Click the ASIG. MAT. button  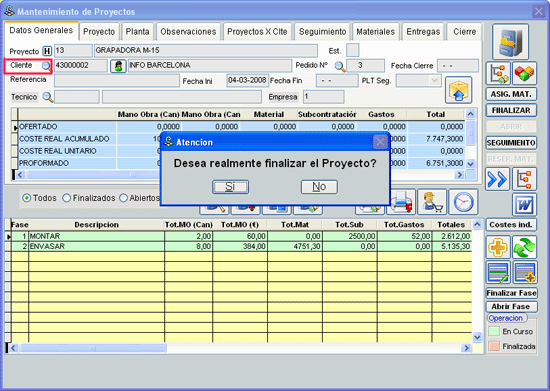[x=511, y=94]
